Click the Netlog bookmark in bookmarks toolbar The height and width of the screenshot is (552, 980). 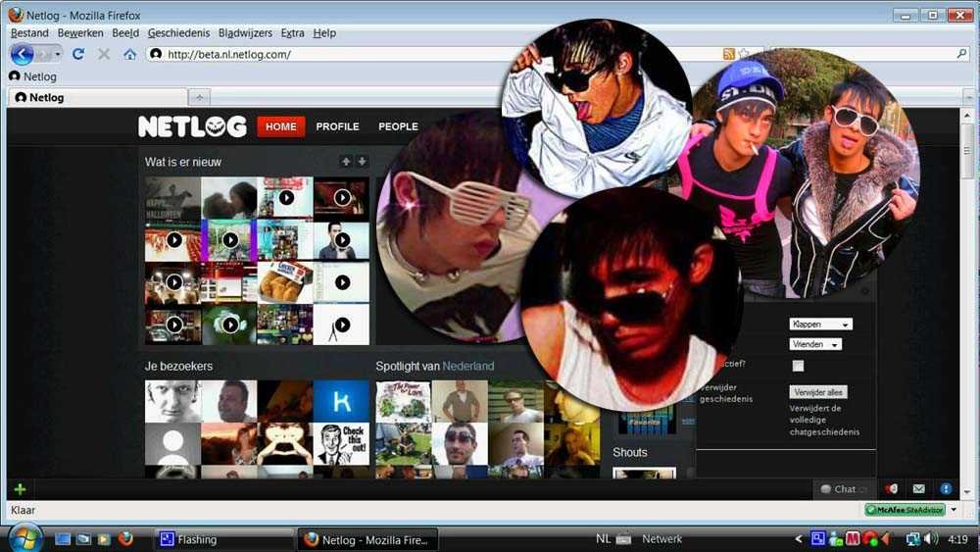32,76
